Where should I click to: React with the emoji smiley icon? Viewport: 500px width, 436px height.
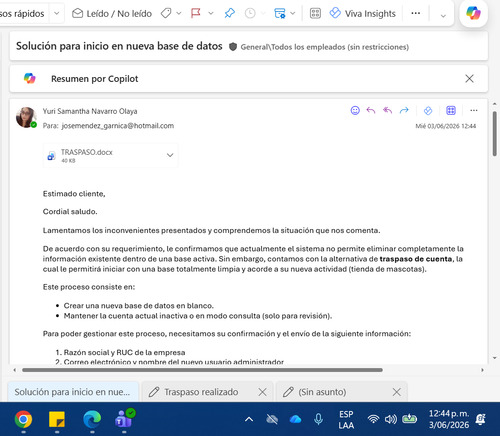pos(355,110)
